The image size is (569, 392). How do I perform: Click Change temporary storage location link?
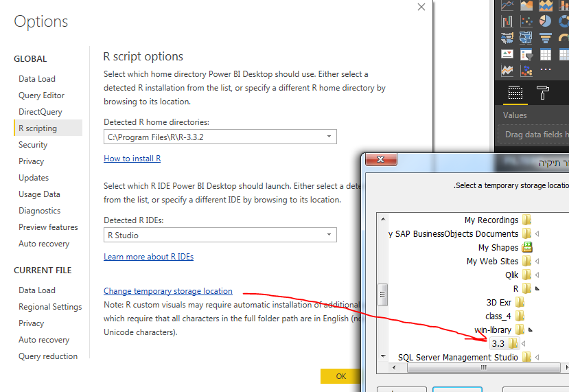tap(168, 291)
